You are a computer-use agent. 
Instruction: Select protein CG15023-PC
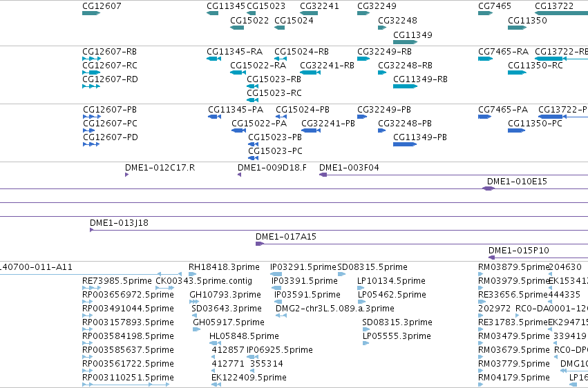coord(253,158)
